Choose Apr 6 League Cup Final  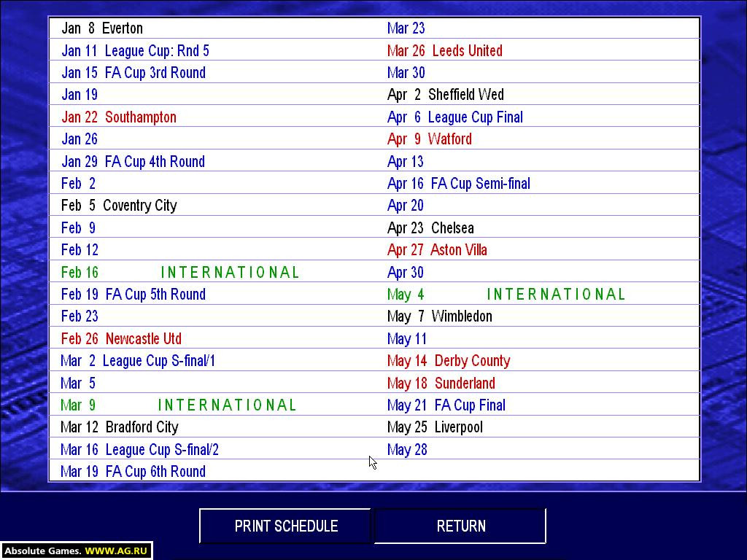tap(454, 117)
